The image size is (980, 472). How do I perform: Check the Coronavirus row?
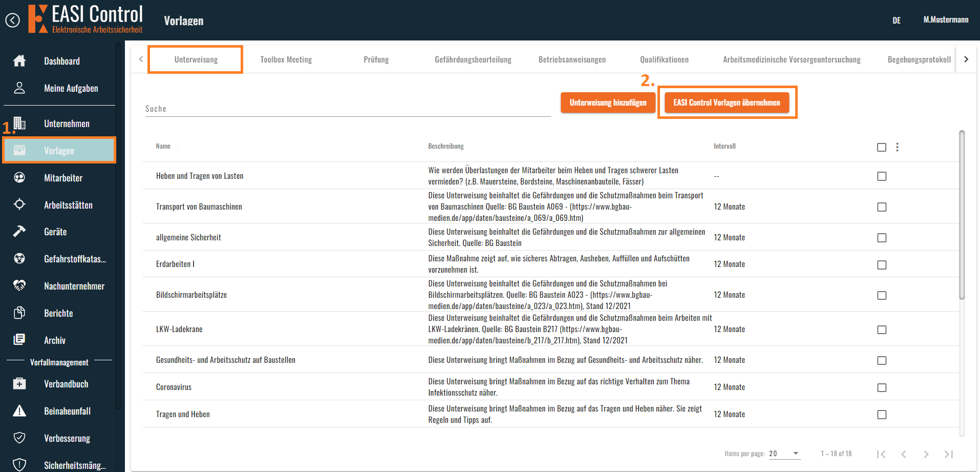pyautogui.click(x=882, y=388)
